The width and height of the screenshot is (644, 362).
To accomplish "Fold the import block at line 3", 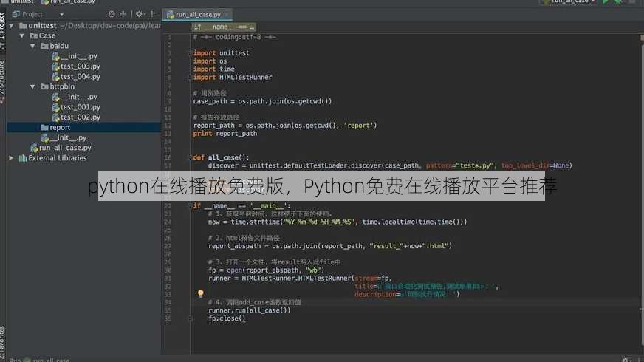I will 190,53.
